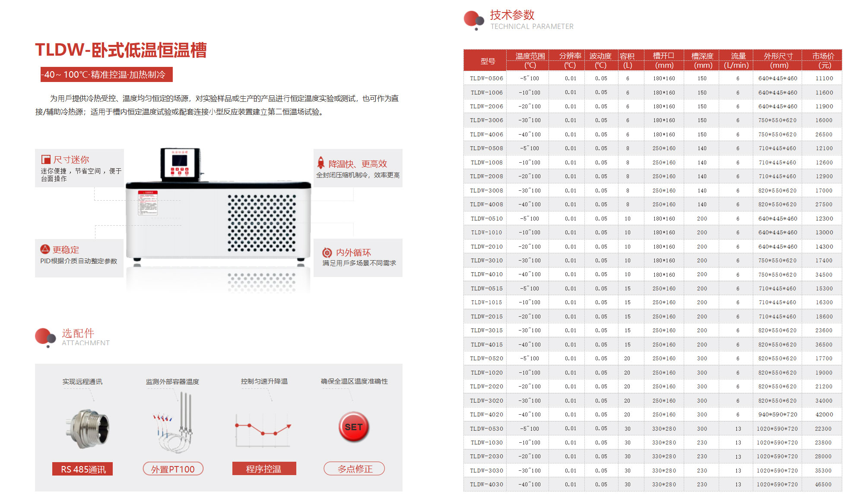Click the circulation icon beside 内外循环

pos(327,253)
